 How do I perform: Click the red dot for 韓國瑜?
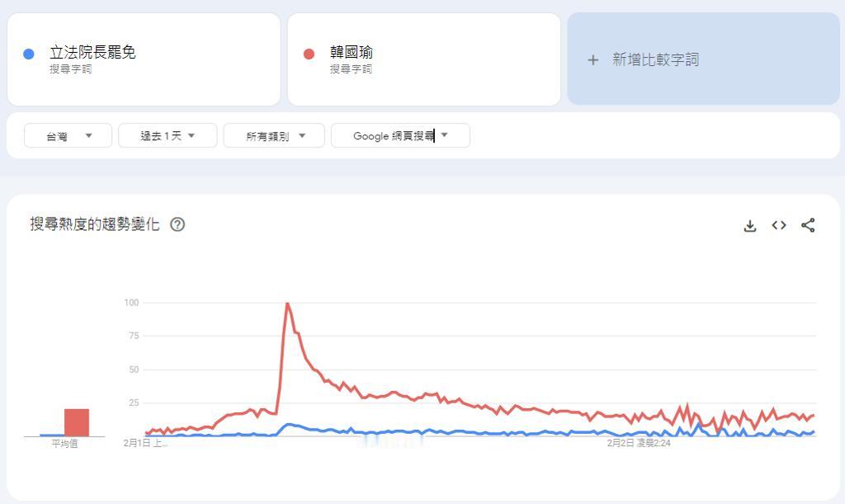pos(309,54)
